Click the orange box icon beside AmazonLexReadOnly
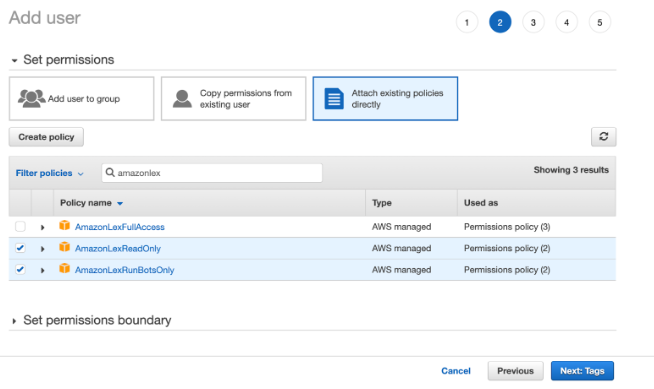654x389 pixels. click(64, 247)
